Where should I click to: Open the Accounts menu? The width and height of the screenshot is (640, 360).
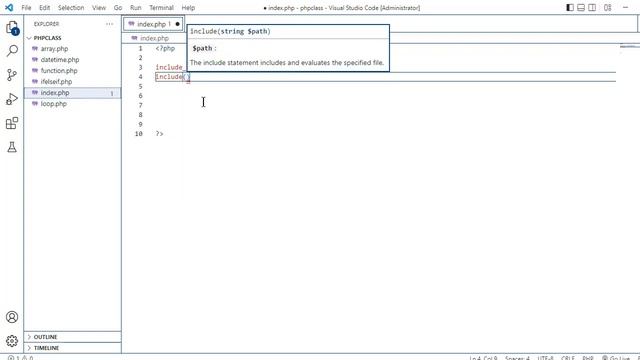tap(12, 317)
